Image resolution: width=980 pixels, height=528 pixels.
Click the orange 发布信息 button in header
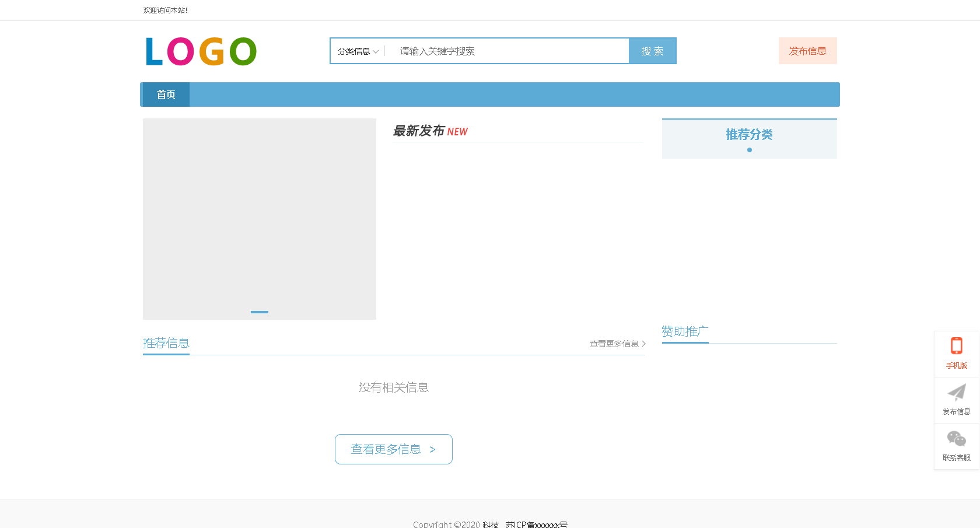click(x=808, y=51)
